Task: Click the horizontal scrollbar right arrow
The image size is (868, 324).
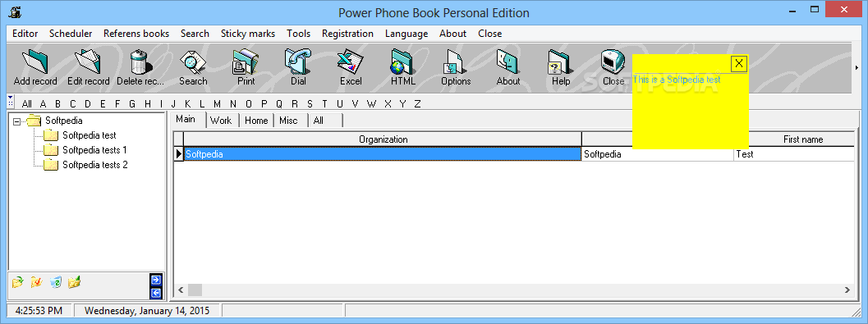Action: coord(847,290)
